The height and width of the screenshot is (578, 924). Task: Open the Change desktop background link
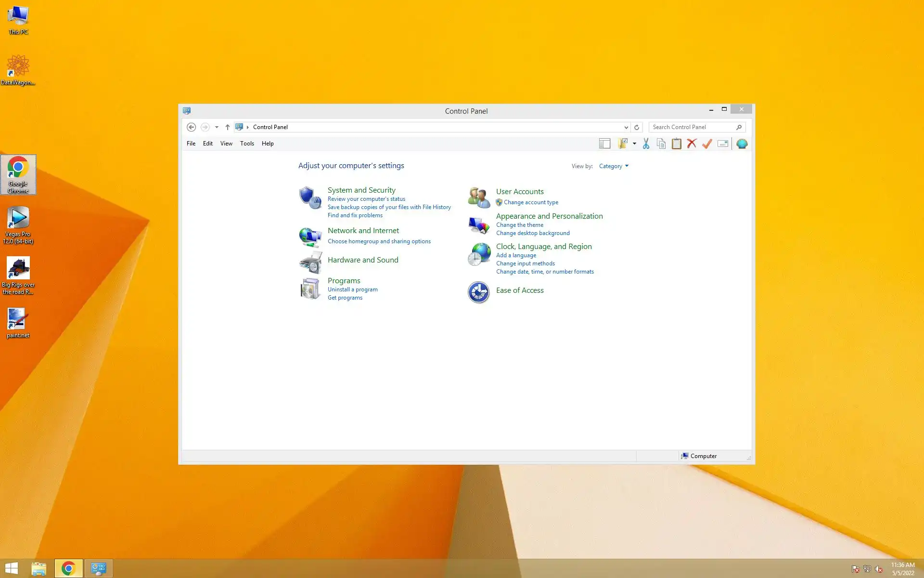pyautogui.click(x=532, y=233)
